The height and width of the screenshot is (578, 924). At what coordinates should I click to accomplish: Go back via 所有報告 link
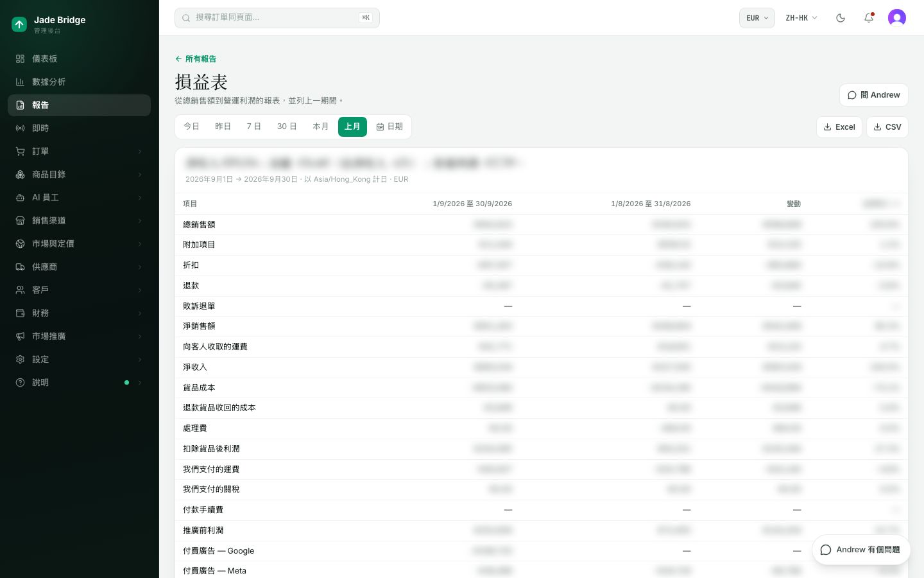(196, 58)
